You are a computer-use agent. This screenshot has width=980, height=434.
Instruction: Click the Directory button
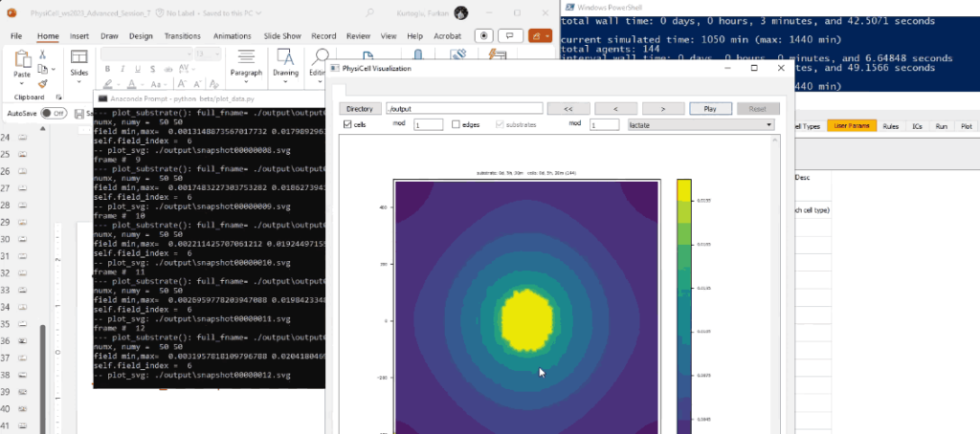[360, 109]
